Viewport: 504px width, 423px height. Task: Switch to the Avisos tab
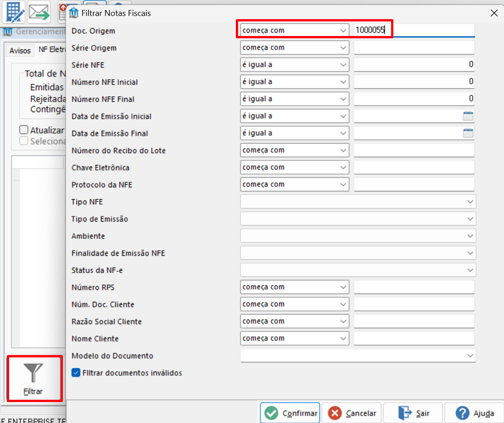[20, 51]
